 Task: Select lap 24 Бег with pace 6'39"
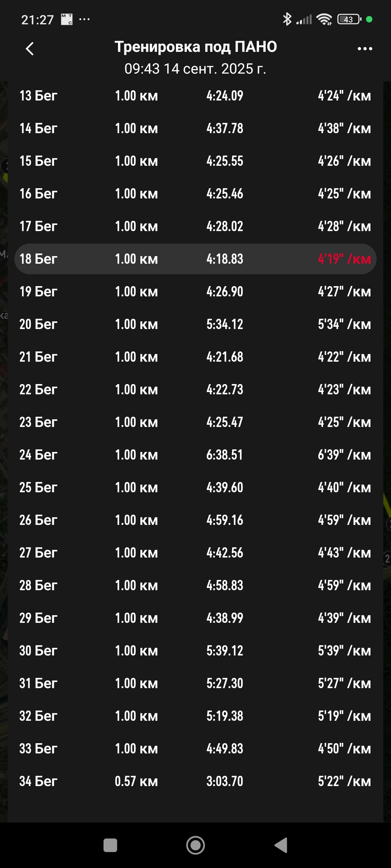point(195,454)
